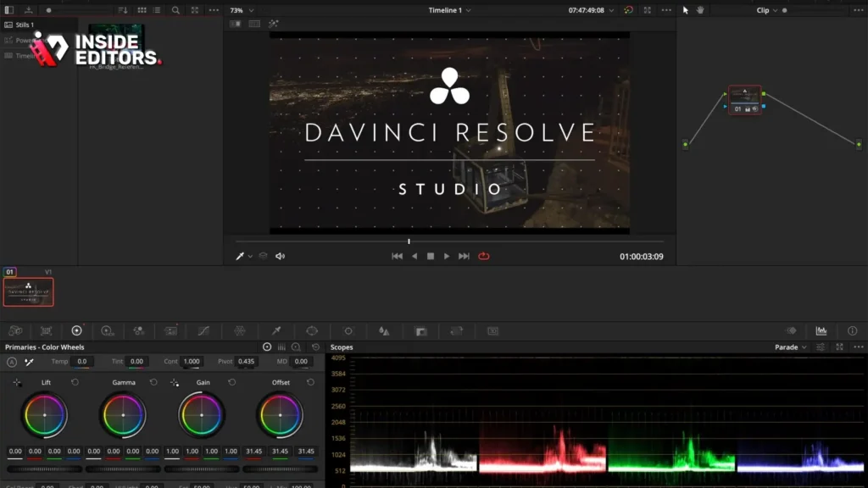Screen dimensions: 868x488
Task: Open the Curves palette icon
Action: click(x=203, y=331)
